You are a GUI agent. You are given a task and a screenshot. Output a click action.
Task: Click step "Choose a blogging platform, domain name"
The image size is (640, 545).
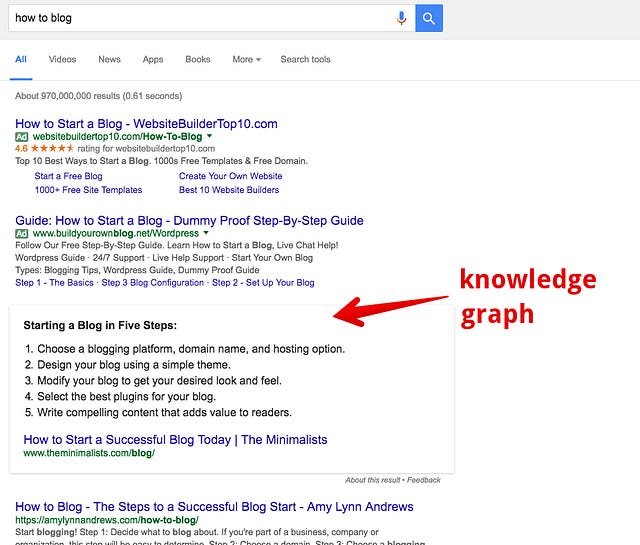tap(191, 349)
